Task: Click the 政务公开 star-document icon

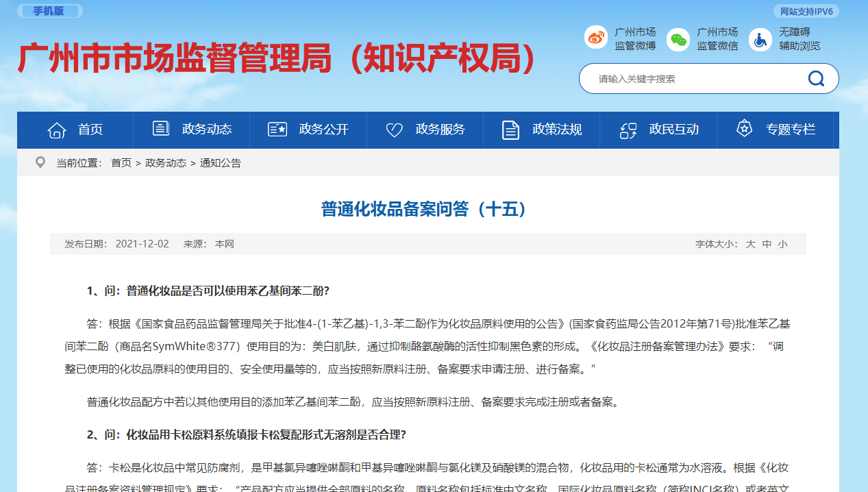Action: (277, 130)
